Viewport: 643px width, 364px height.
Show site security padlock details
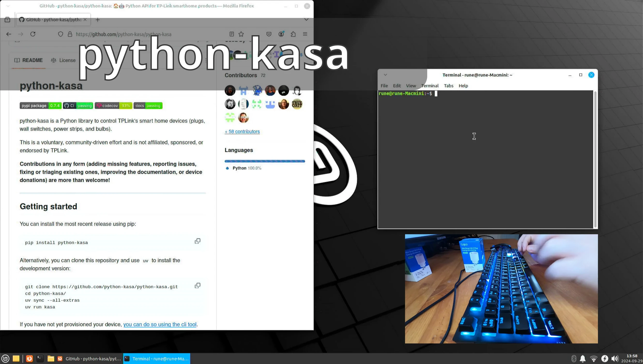pos(70,34)
